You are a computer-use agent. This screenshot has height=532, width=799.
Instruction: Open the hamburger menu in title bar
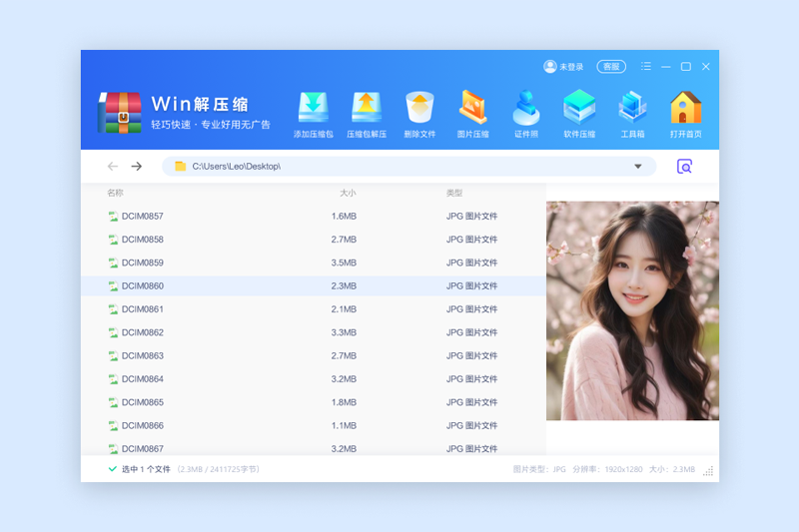click(x=646, y=67)
